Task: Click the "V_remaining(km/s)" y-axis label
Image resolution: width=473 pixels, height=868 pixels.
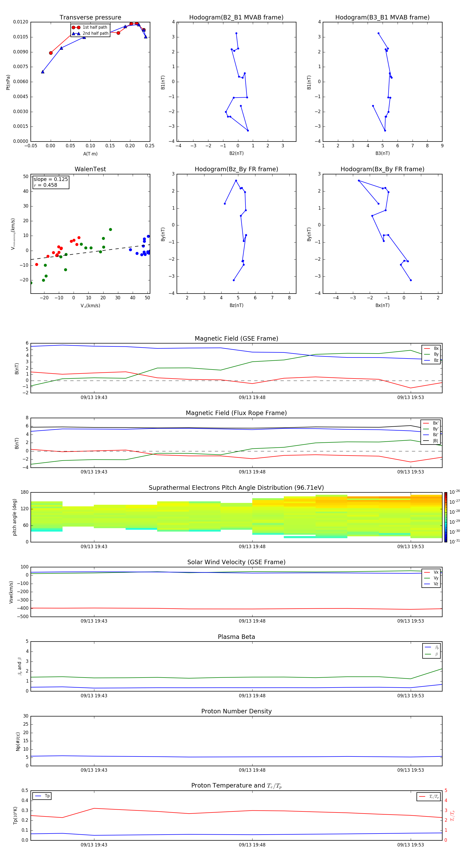Action: pos(13,234)
